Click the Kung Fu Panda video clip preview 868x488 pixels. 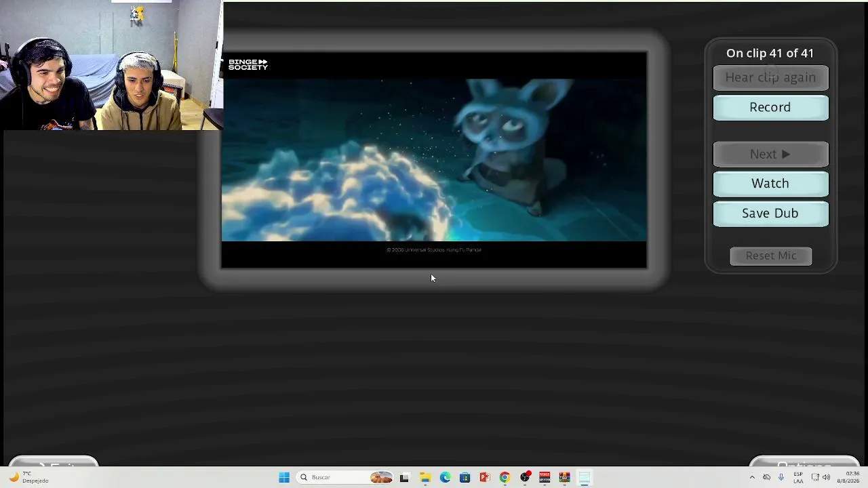pos(434,160)
